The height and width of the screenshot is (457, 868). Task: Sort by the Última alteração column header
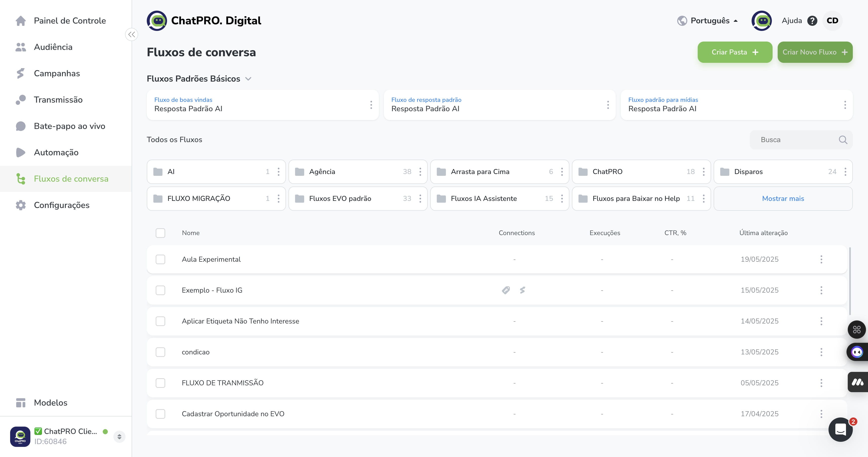pos(763,233)
